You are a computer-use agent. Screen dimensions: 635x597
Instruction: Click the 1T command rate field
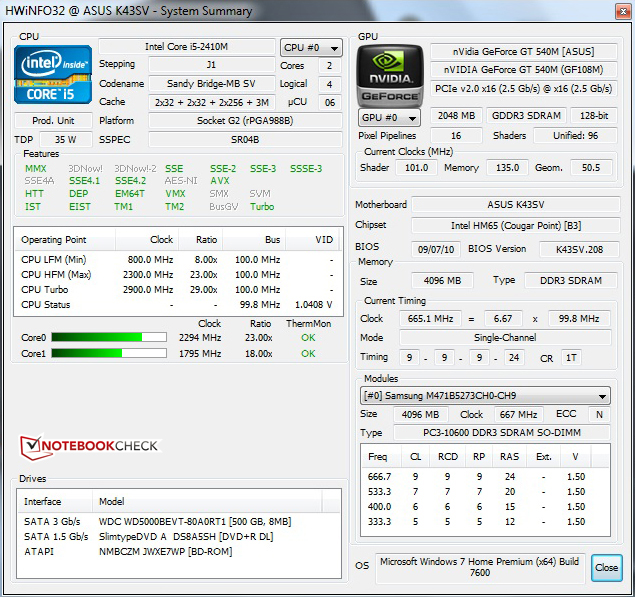pyautogui.click(x=571, y=358)
